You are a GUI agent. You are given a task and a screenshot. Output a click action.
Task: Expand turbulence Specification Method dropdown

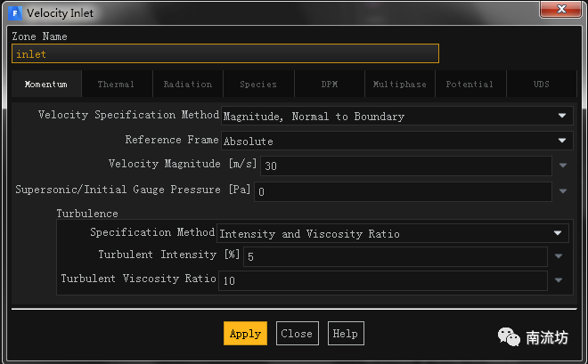point(393,233)
